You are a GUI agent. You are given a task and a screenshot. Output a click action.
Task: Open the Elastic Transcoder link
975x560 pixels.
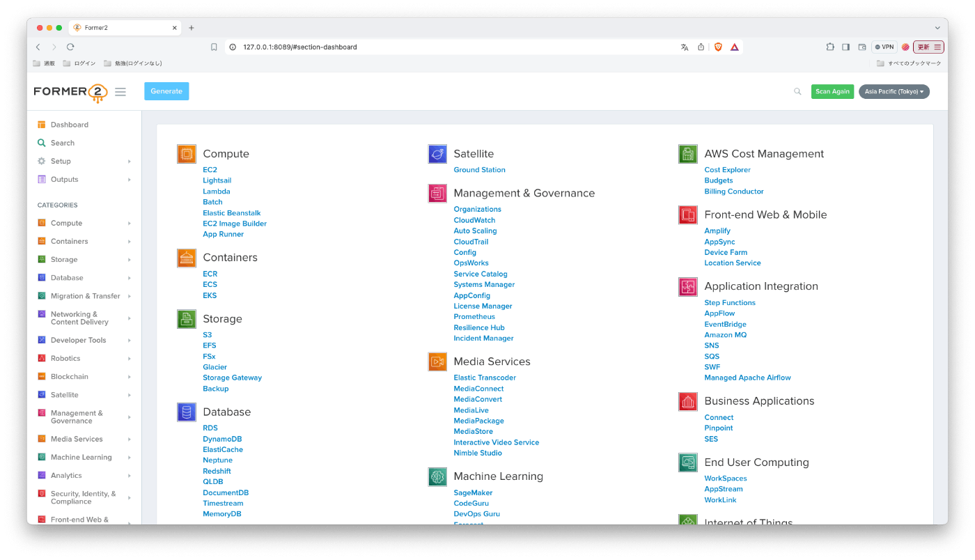tap(485, 378)
